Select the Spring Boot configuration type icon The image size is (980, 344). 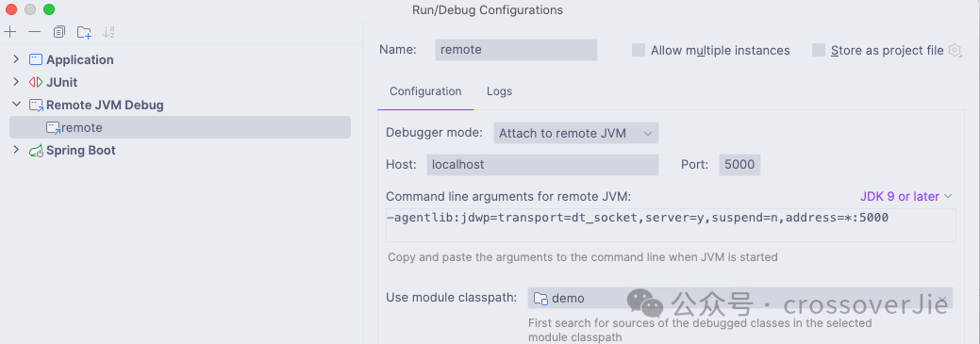[x=36, y=151]
